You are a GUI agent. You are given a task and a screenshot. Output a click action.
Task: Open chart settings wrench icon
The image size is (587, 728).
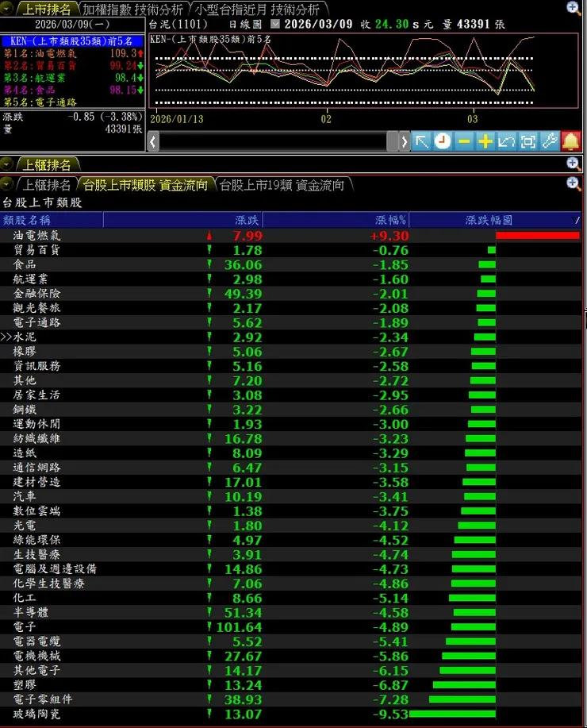pyautogui.click(x=550, y=141)
